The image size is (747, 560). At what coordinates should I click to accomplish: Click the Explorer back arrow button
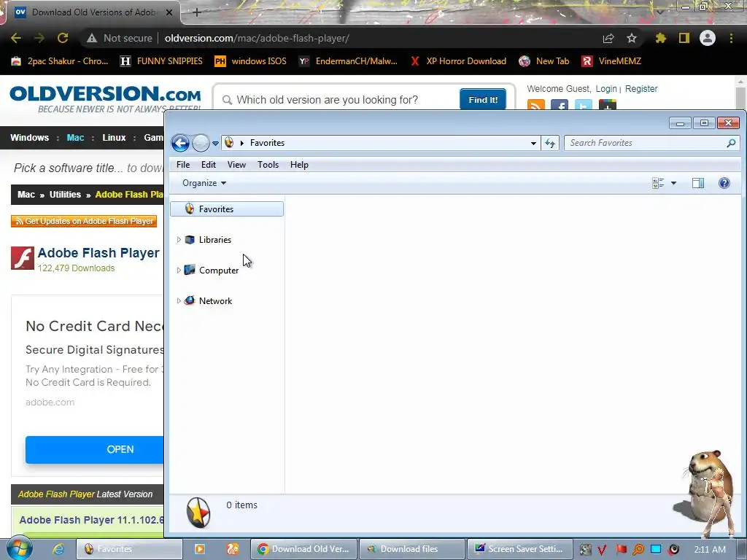(x=181, y=143)
